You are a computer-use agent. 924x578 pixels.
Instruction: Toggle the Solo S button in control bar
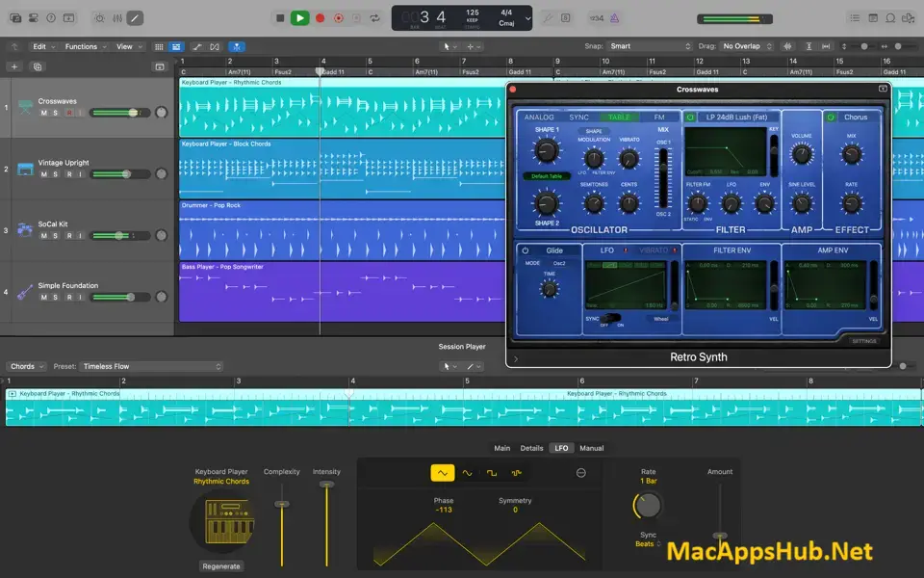pyautogui.click(x=565, y=18)
